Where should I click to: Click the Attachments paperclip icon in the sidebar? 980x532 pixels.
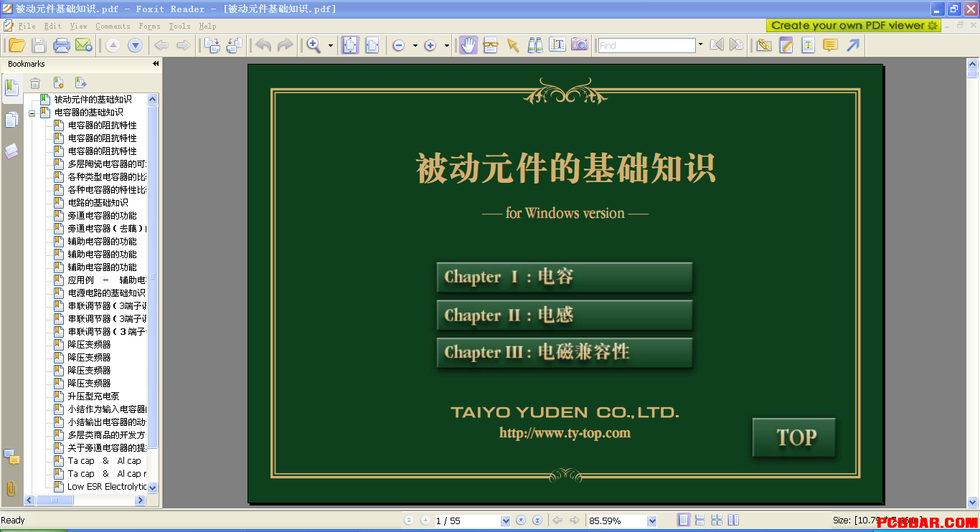point(11,488)
